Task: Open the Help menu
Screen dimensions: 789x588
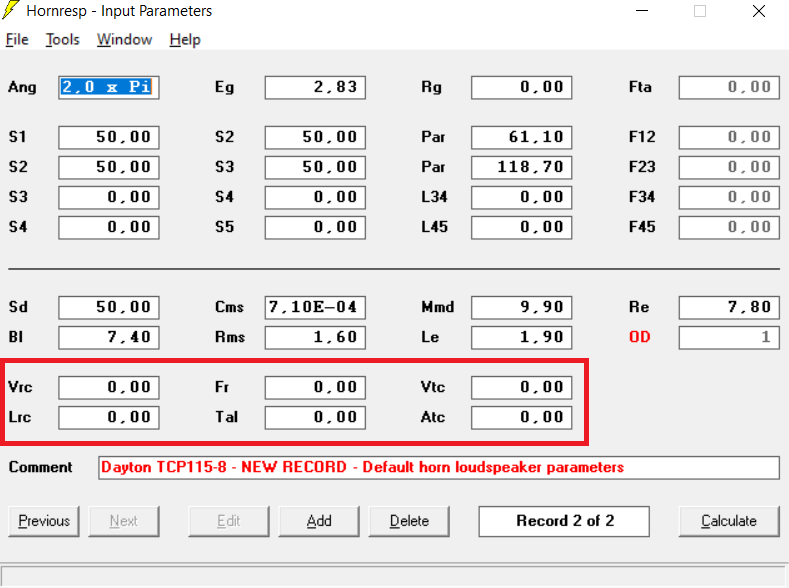Action: 185,39
